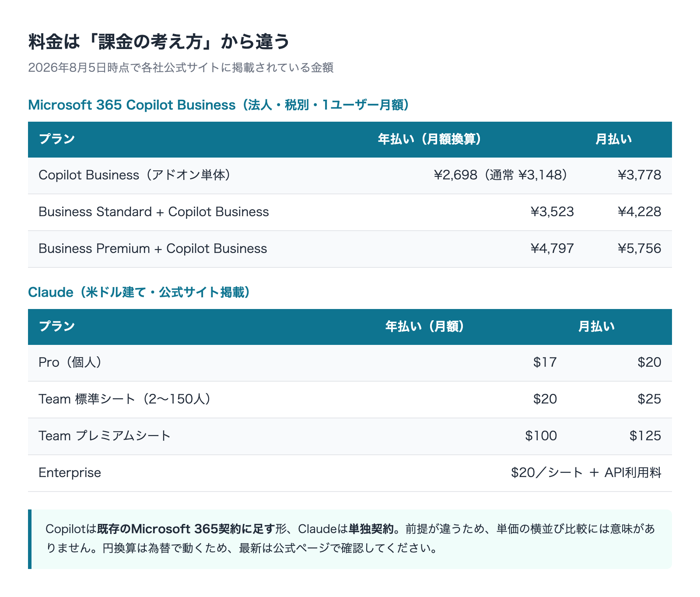Click the ¥5,756 monthly price

(x=639, y=249)
